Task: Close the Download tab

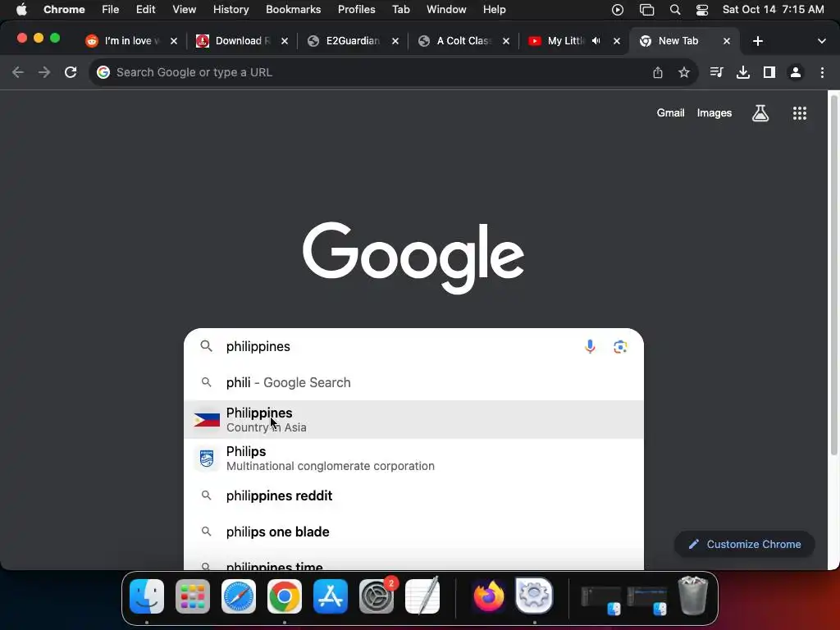Action: (x=285, y=41)
